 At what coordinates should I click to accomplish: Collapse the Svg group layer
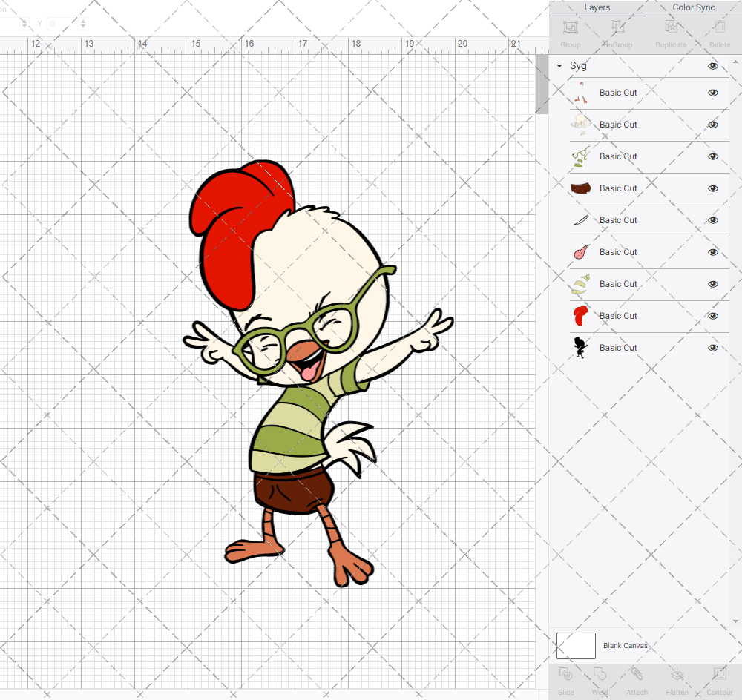pyautogui.click(x=559, y=66)
